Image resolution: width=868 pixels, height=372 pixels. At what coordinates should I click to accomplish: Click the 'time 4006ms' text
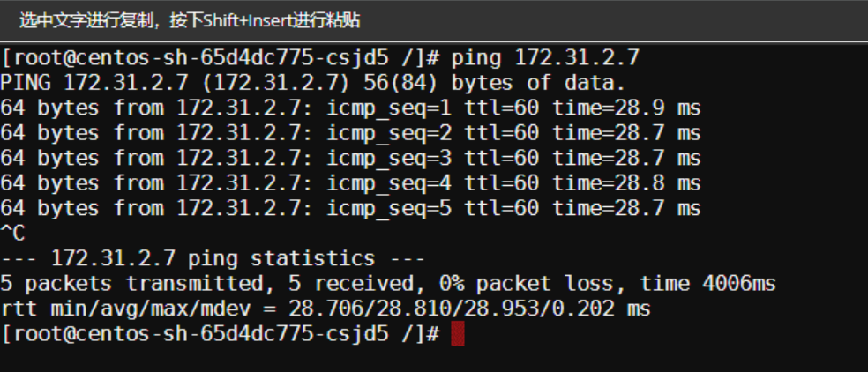tap(708, 284)
